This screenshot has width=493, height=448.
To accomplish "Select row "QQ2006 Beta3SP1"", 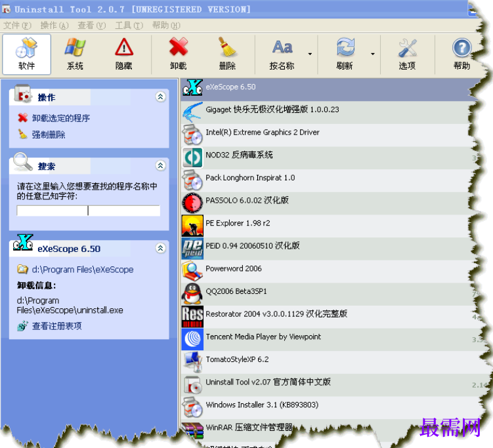I will (x=329, y=294).
